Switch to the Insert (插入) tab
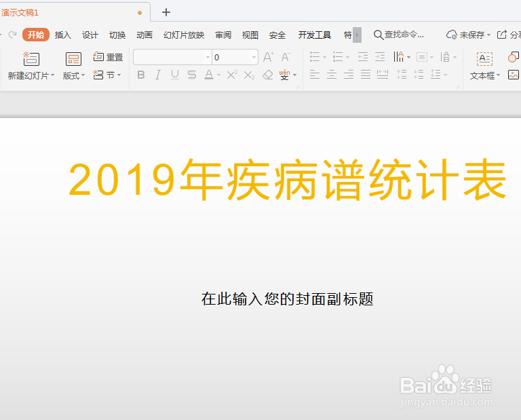 pyautogui.click(x=63, y=35)
